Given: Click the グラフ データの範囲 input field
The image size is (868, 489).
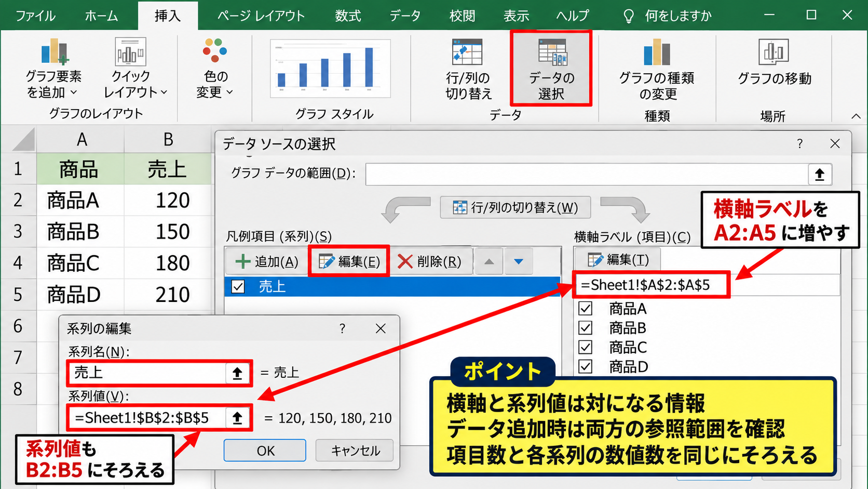Looking at the screenshot, I should 587,174.
